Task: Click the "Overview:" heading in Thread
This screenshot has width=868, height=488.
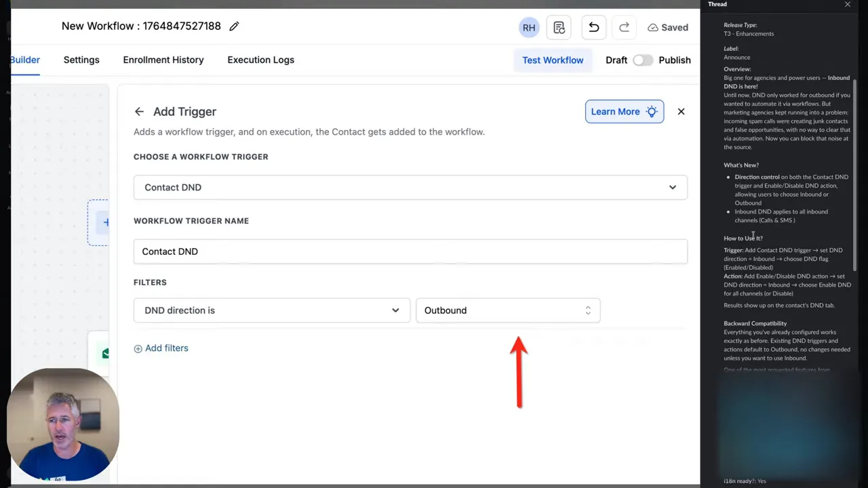Action: point(737,69)
